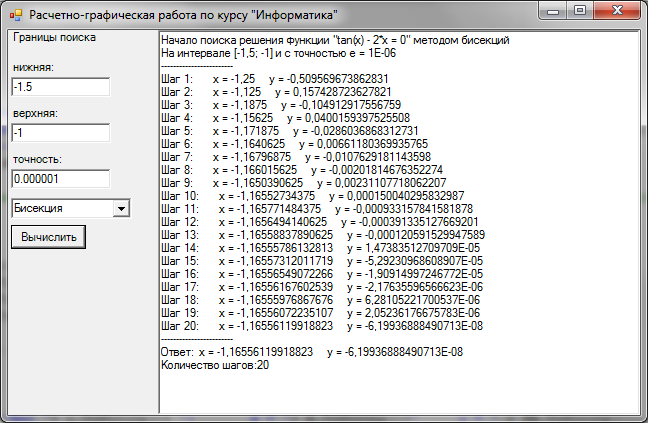Select the 'Шаг 7:' result row
Image resolution: width=648 pixels, height=423 pixels.
pos(296,157)
